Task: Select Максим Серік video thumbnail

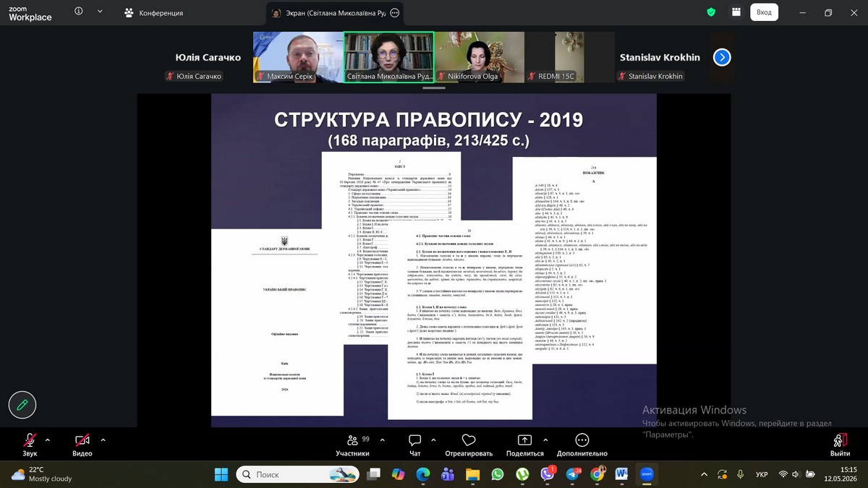Action: pyautogui.click(x=297, y=57)
